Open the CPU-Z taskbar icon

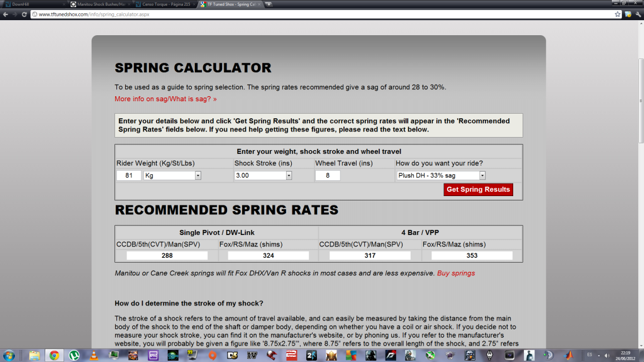point(153,356)
